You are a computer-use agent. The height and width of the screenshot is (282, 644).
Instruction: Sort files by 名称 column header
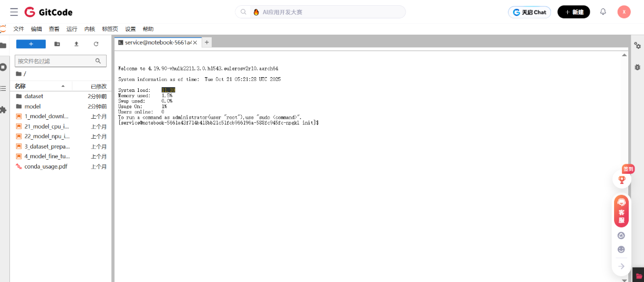pos(20,86)
